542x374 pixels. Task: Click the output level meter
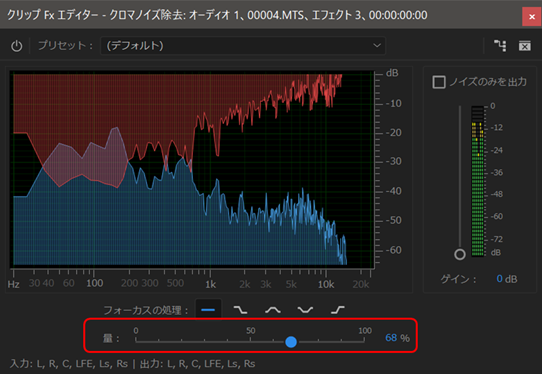pyautogui.click(x=478, y=181)
